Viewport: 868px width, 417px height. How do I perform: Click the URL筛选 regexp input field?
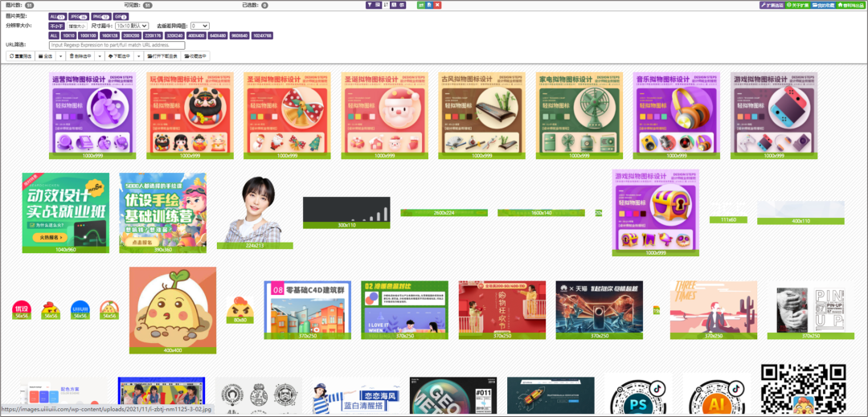tap(117, 46)
